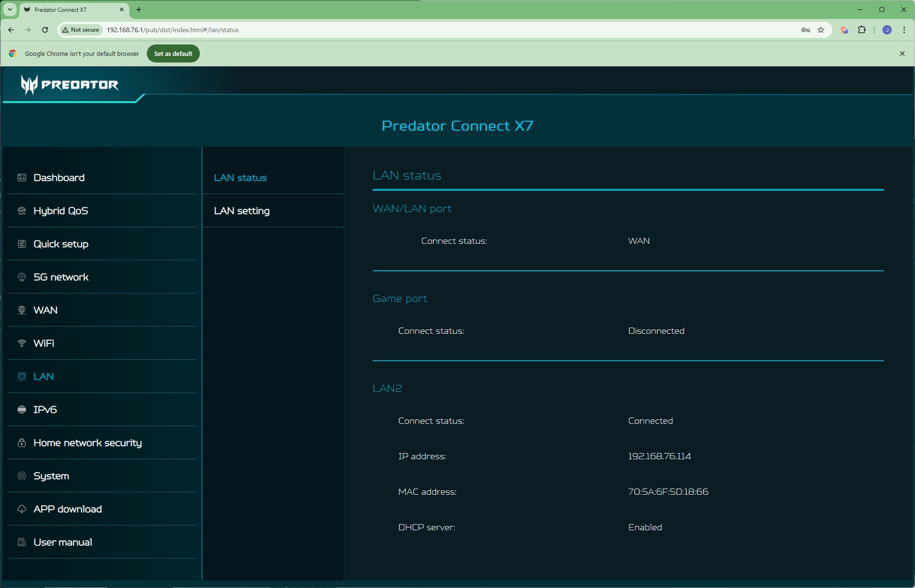The width and height of the screenshot is (915, 588).
Task: Click the browser address bar URL
Action: pyautogui.click(x=172, y=30)
